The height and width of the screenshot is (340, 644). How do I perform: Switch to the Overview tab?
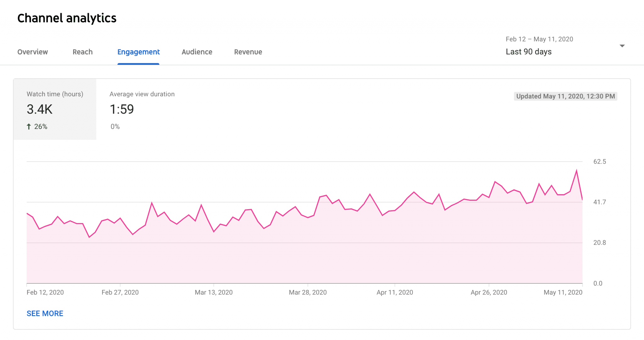click(32, 52)
